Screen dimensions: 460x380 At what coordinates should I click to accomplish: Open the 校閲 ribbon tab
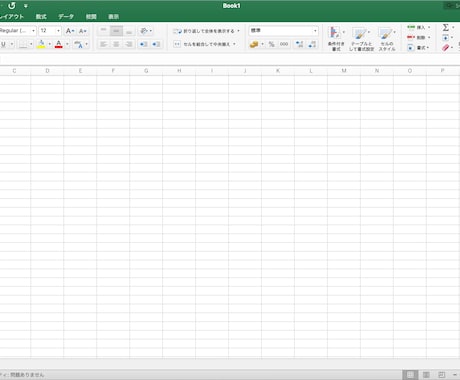tap(91, 16)
